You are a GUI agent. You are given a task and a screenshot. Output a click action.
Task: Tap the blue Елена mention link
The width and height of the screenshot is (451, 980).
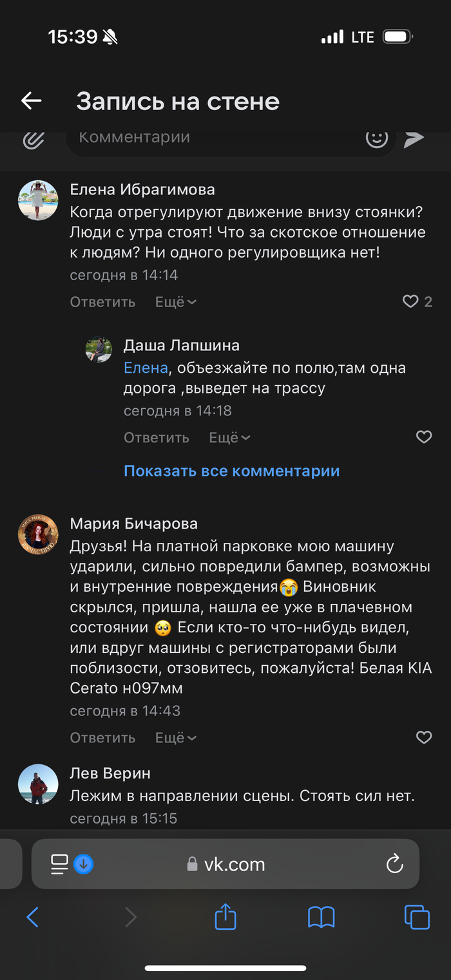pyautogui.click(x=146, y=368)
